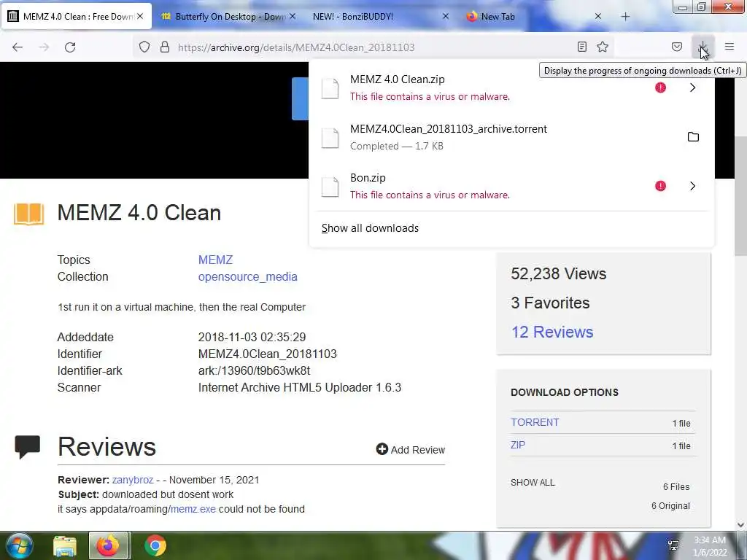
Task: Download via ZIP option
Action: pyautogui.click(x=518, y=445)
